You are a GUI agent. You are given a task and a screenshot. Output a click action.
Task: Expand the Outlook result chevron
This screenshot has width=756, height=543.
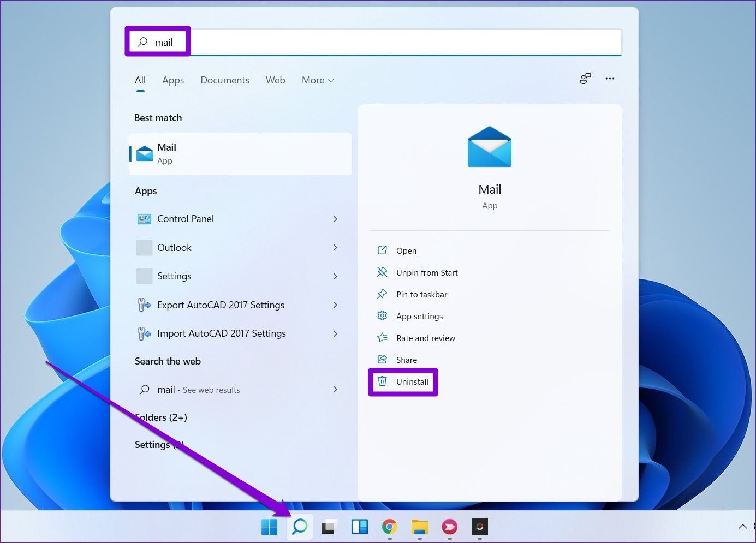335,248
